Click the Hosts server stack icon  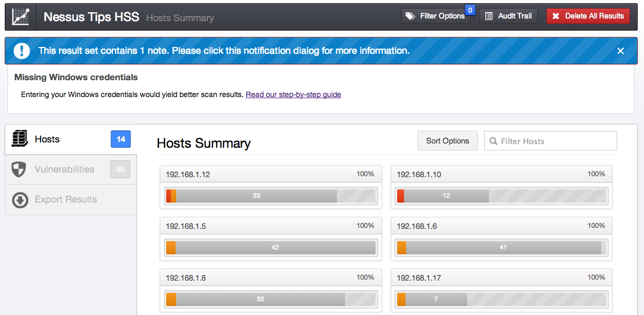[20, 139]
